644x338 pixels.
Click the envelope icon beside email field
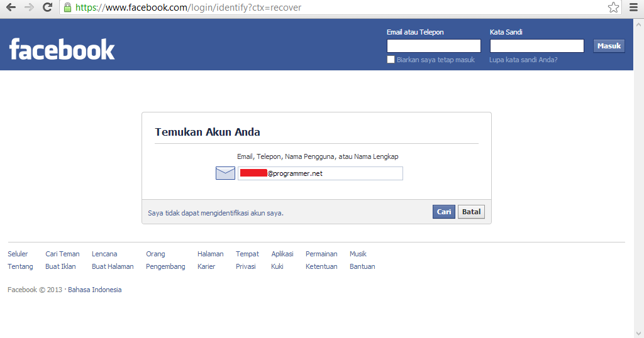click(x=225, y=173)
